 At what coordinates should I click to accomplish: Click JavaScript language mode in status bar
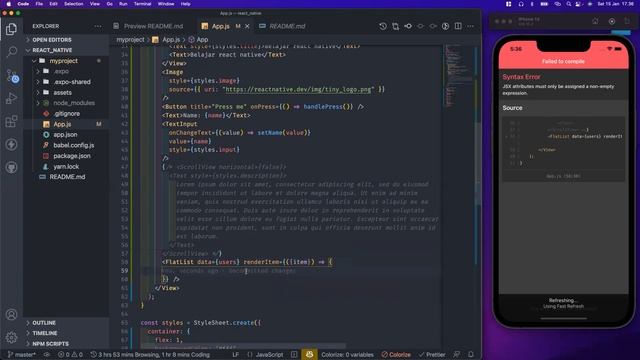point(269,355)
